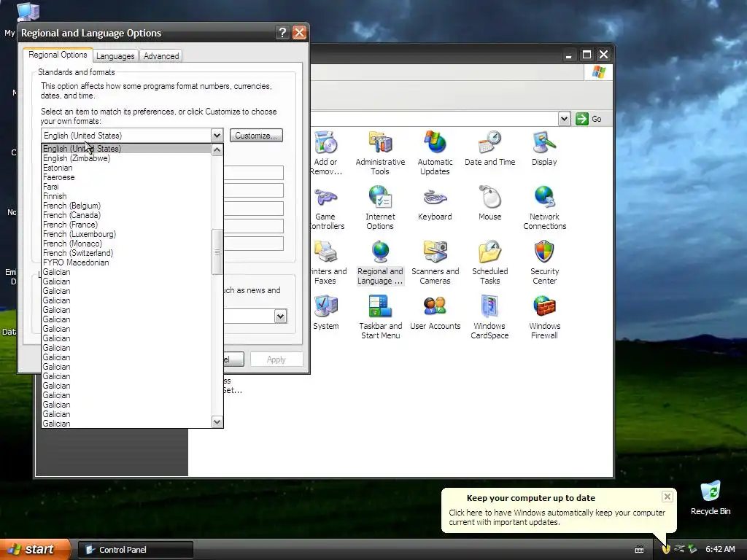Select English (United States) highlighted list entry

pyautogui.click(x=126, y=149)
